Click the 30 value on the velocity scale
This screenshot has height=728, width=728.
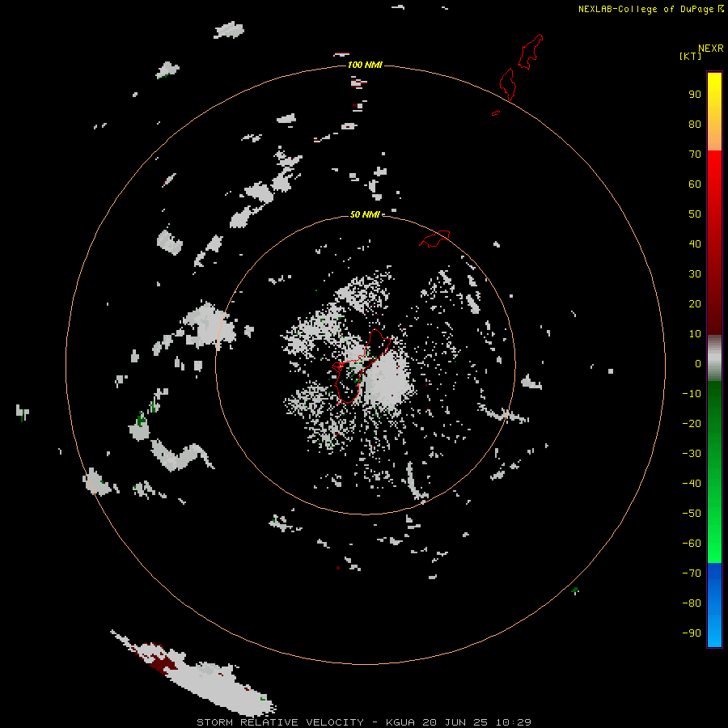(695, 274)
